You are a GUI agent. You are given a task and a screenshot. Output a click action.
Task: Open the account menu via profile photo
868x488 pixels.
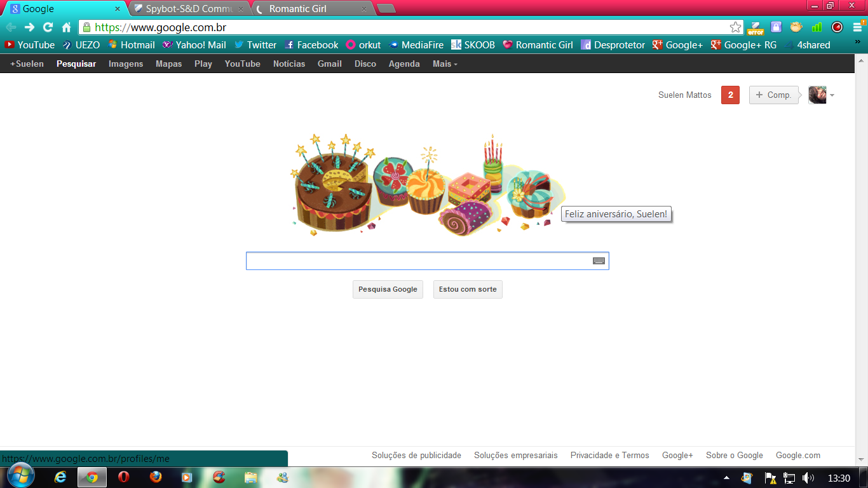821,95
